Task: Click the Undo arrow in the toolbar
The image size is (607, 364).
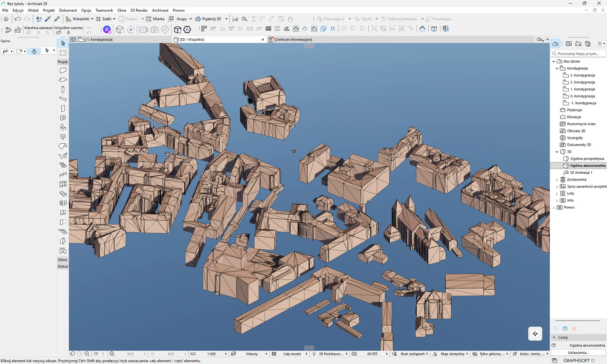Action: click(x=17, y=19)
